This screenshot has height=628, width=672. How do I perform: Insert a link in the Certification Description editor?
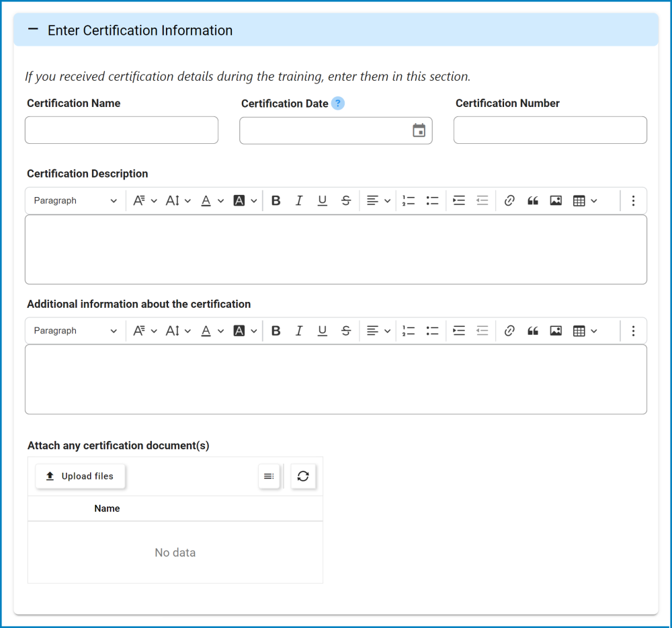click(509, 200)
